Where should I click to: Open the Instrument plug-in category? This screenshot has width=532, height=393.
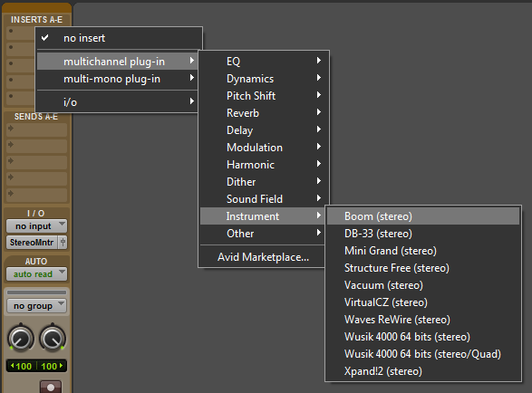coord(262,216)
